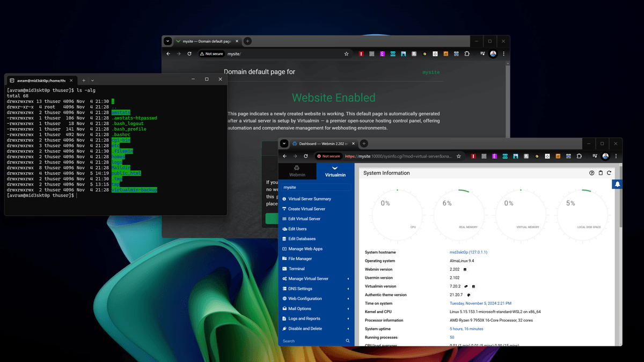The height and width of the screenshot is (362, 644).
Task: Click the blue notification bell icon
Action: click(x=617, y=184)
